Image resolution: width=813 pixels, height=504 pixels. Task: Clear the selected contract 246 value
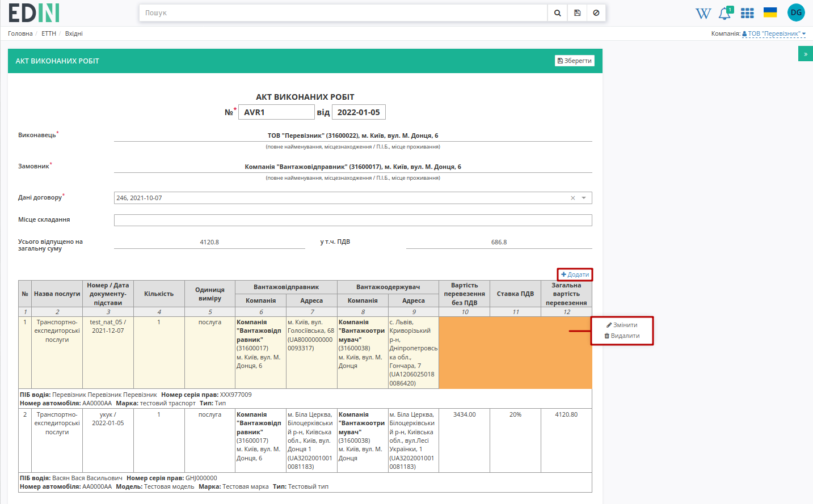tap(573, 198)
